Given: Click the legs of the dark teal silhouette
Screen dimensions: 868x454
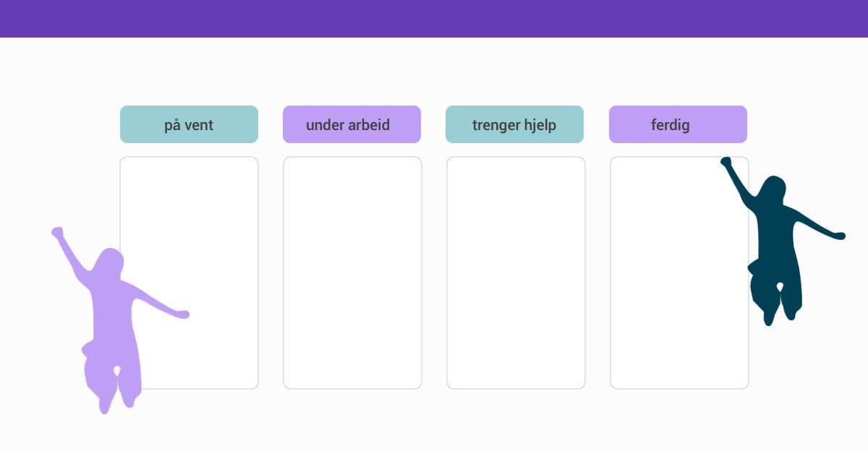Looking at the screenshot, I should click(778, 296).
